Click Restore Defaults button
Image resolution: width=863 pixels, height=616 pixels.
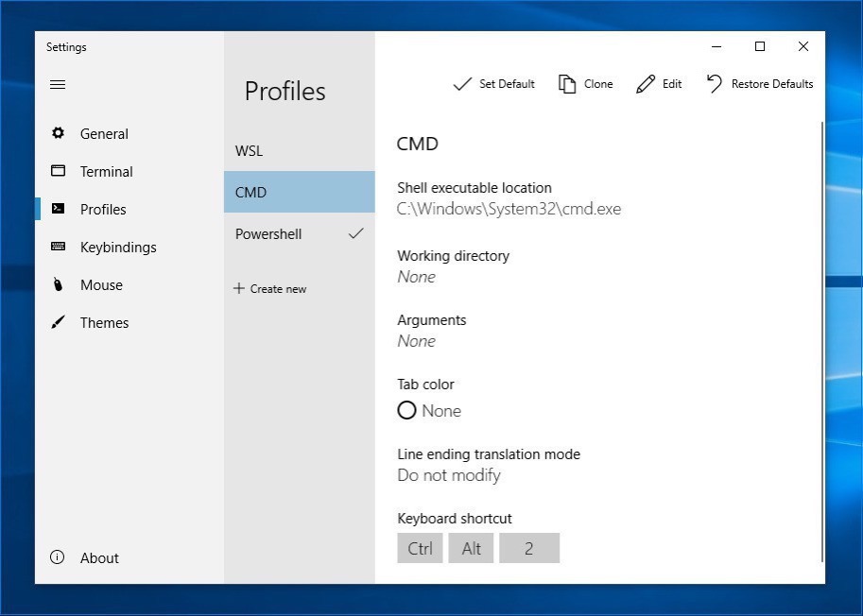760,84
